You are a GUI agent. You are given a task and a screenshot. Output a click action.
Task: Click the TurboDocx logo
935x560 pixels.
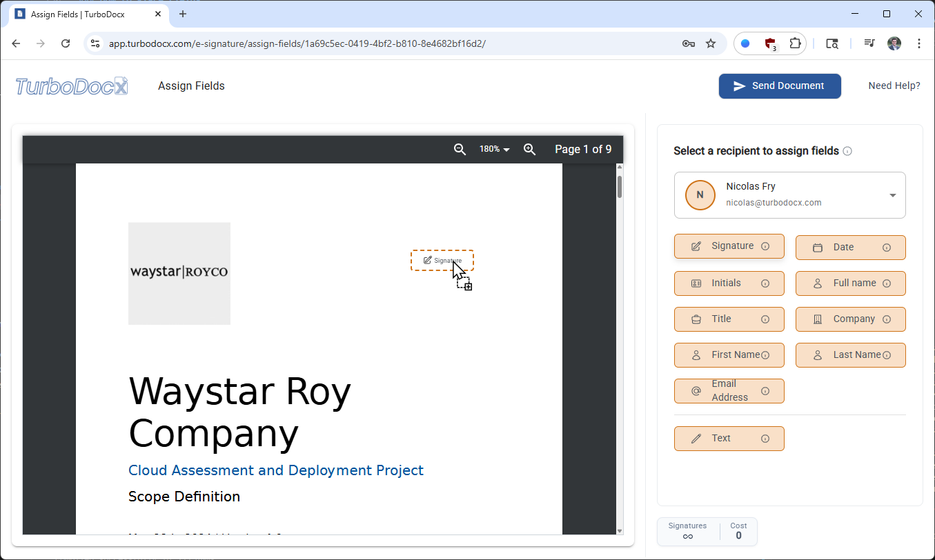[x=72, y=86]
